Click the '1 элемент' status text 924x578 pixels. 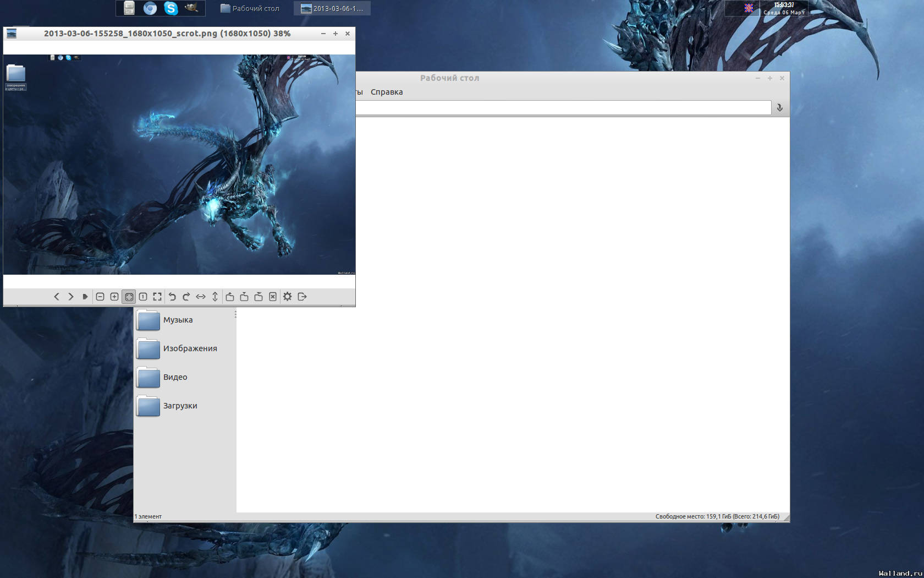click(148, 516)
